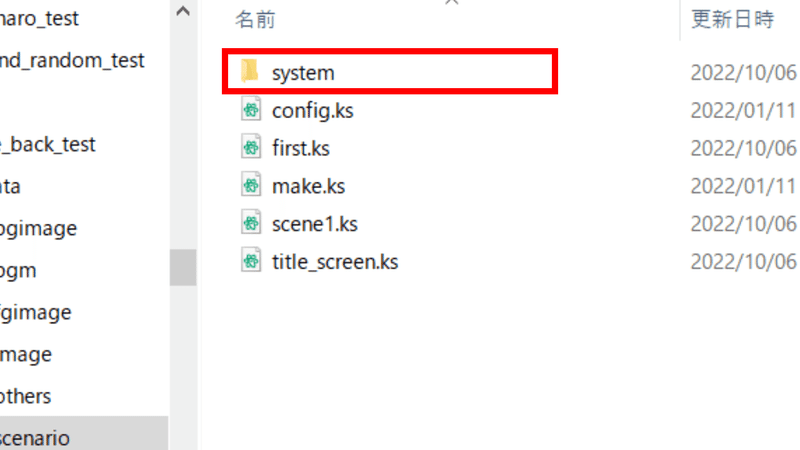Select the file named config.ks
The height and width of the screenshot is (450, 800).
pyautogui.click(x=312, y=110)
